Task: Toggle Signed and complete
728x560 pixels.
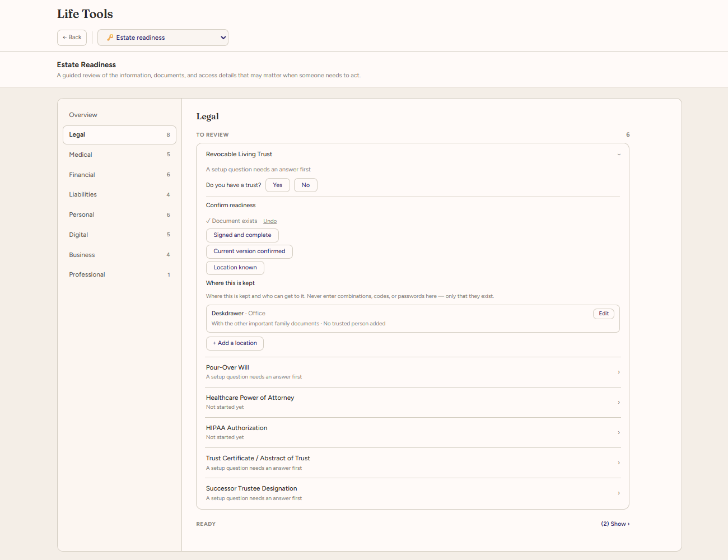Action: click(x=242, y=235)
